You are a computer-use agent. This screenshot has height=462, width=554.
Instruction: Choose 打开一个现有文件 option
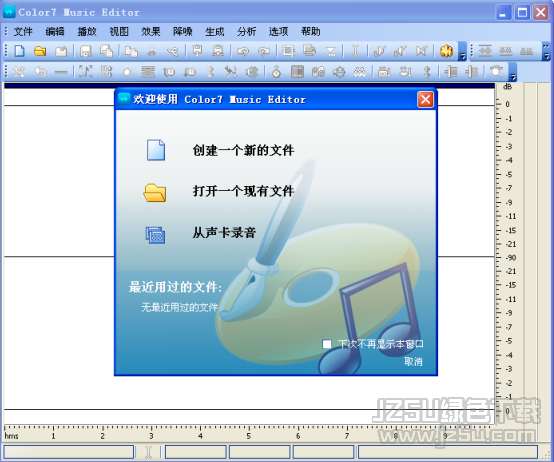pyautogui.click(x=243, y=191)
